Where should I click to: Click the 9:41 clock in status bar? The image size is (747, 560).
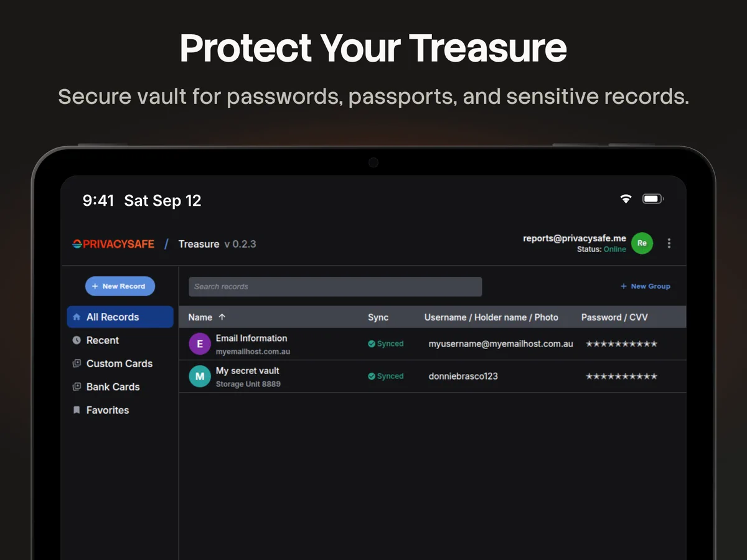pos(98,200)
